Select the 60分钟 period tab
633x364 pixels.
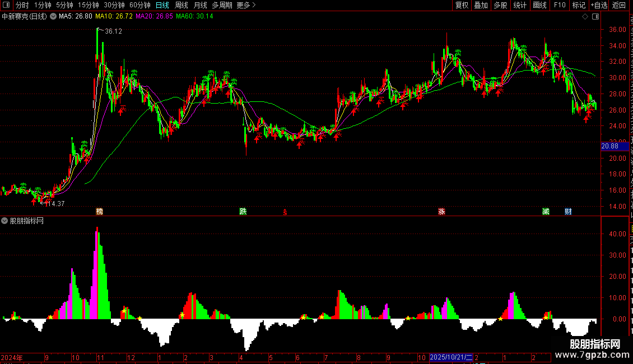pyautogui.click(x=139, y=5)
